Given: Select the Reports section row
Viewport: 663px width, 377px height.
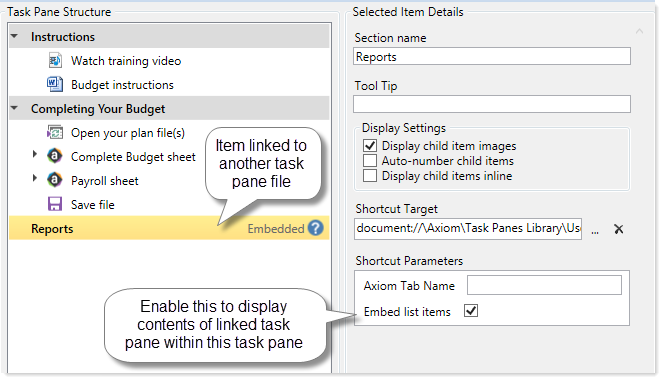Looking at the screenshot, I should pyautogui.click(x=169, y=228).
